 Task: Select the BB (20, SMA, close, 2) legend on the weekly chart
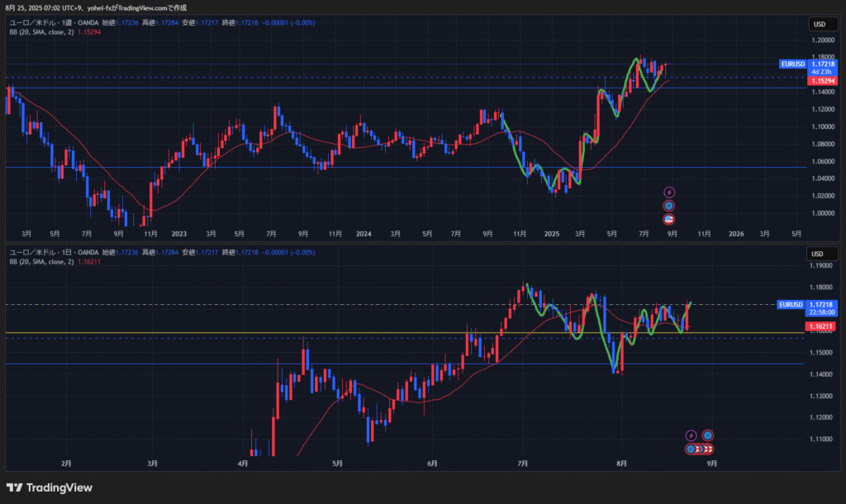coord(41,32)
